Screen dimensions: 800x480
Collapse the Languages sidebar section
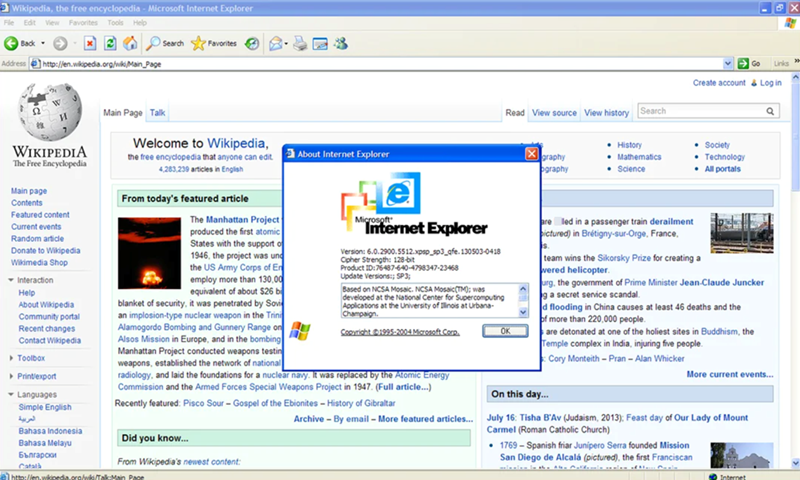[x=11, y=394]
